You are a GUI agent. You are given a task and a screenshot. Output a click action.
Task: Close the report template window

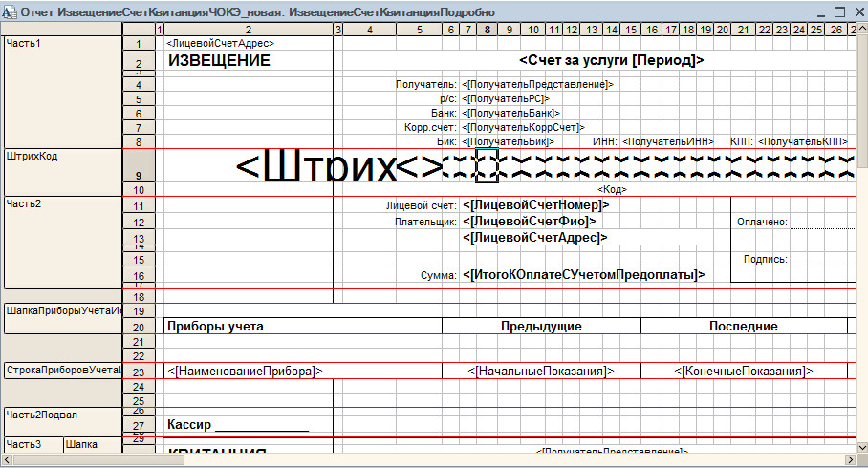coord(857,12)
